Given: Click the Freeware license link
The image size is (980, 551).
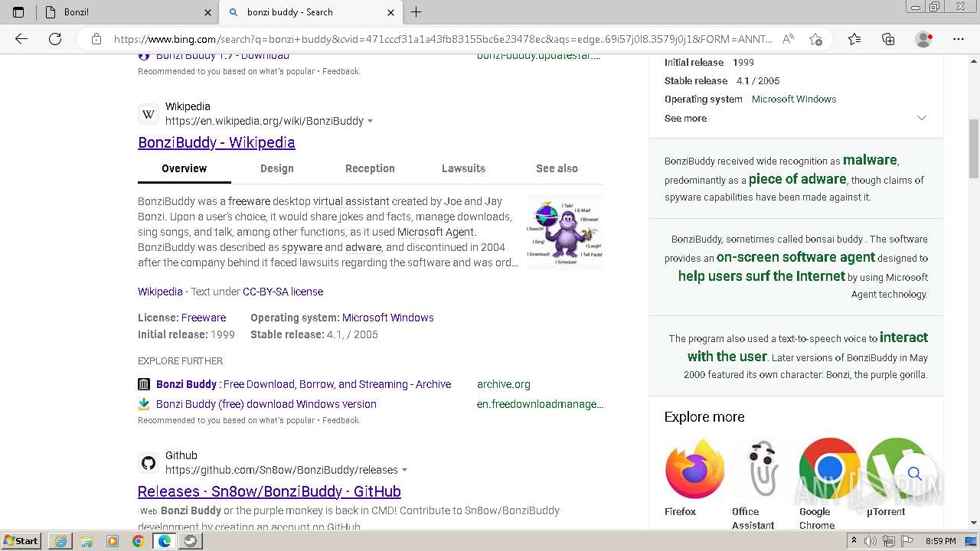Looking at the screenshot, I should point(204,318).
